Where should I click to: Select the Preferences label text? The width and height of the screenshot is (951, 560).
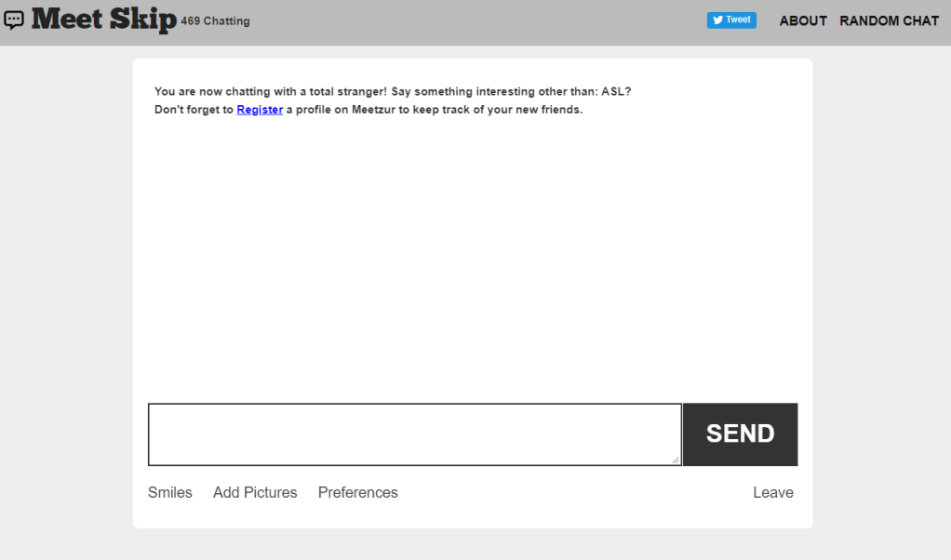357,492
